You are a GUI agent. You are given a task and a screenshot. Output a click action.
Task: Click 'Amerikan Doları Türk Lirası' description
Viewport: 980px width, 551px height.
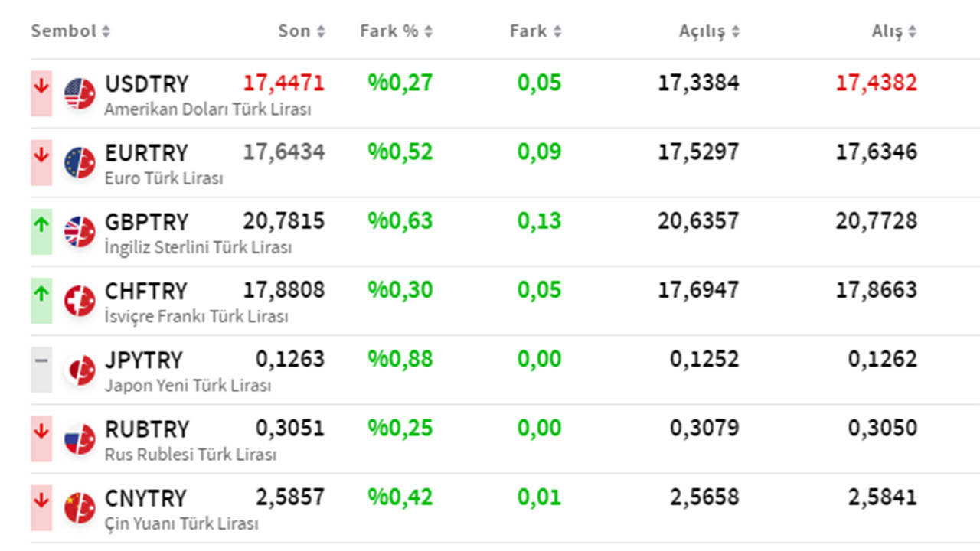click(208, 109)
